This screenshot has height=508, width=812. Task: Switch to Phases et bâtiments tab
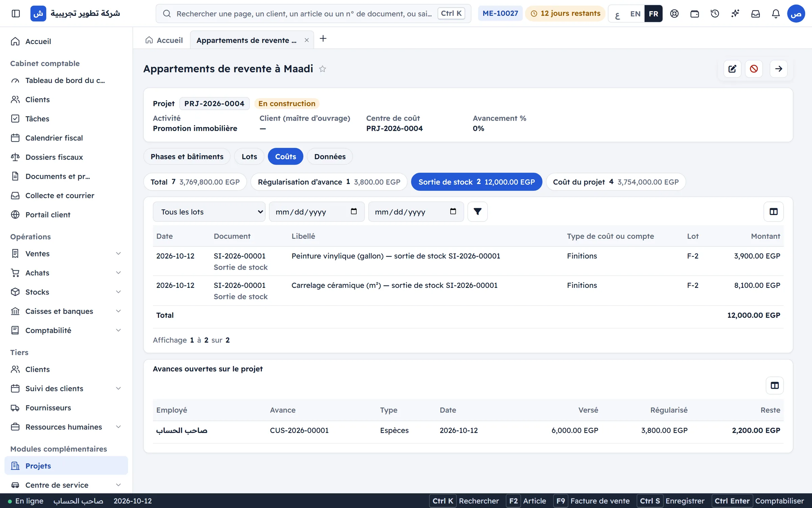(x=187, y=156)
